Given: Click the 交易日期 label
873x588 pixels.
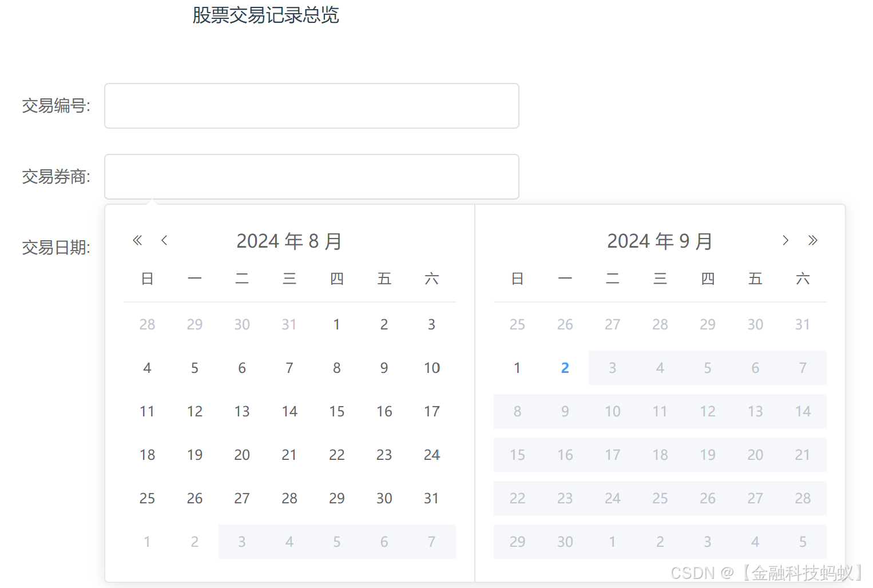Looking at the screenshot, I should click(56, 248).
